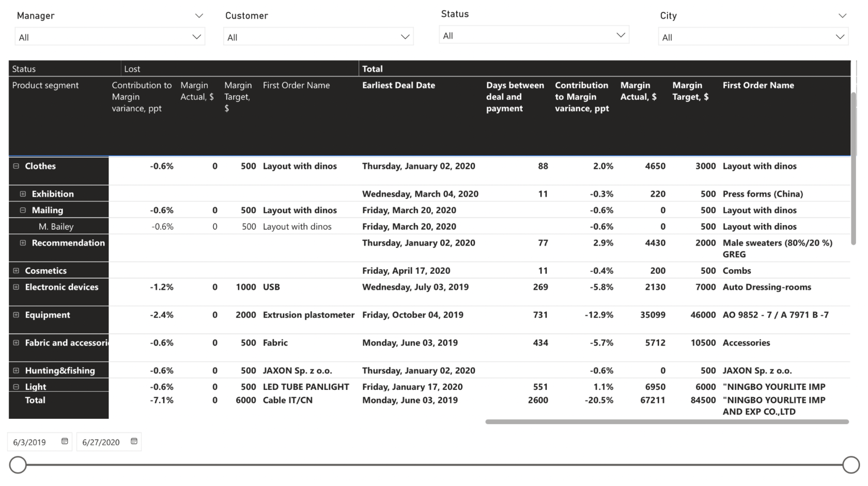Sort by Margin Actual, $ under Total

coord(639,91)
